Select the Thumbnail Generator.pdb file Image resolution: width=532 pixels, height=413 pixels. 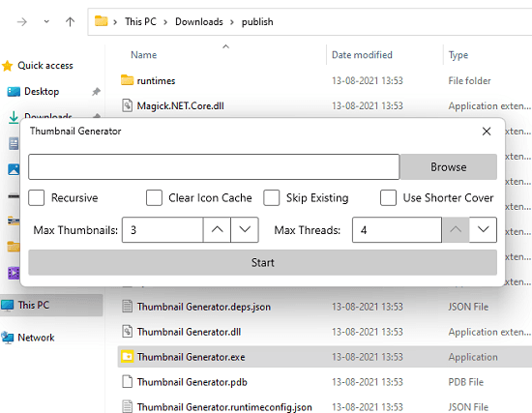tap(192, 382)
